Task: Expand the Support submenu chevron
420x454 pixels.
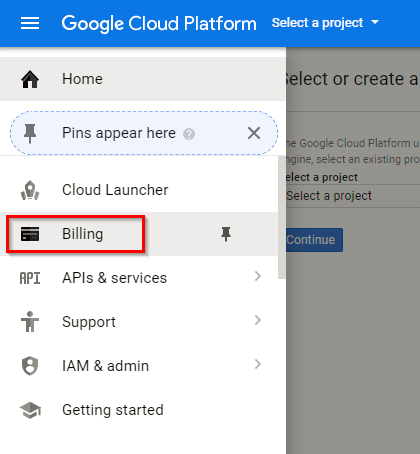Action: click(x=258, y=320)
